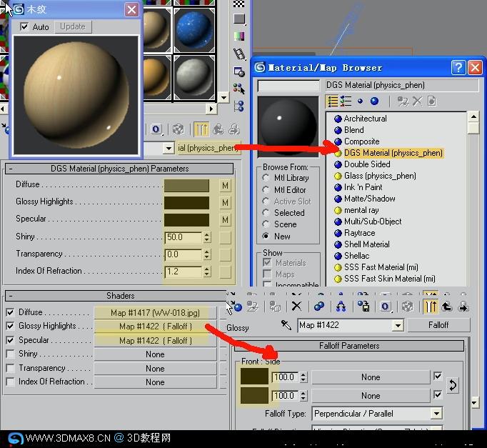Click the Make Material Copy icon
The height and width of the screenshot is (448, 487).
319,307
